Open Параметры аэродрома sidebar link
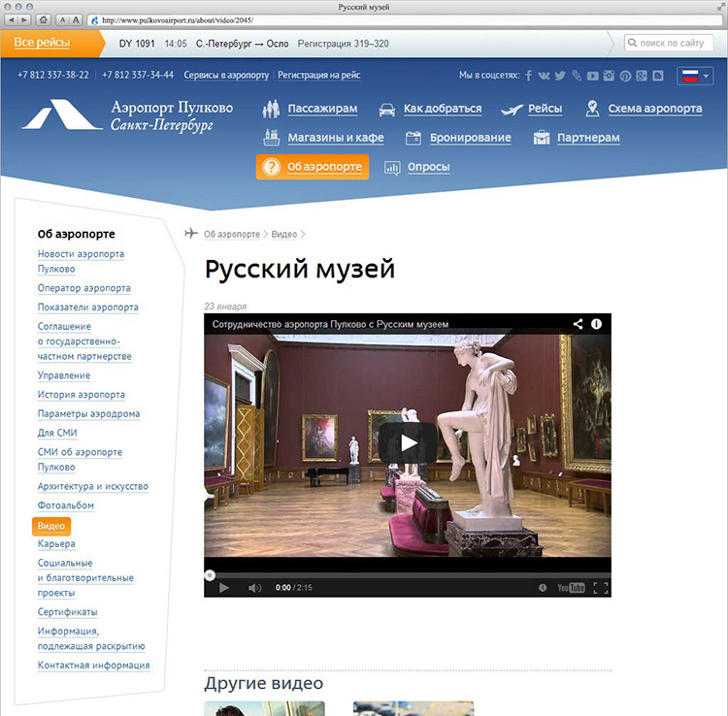The width and height of the screenshot is (728, 716). [88, 414]
